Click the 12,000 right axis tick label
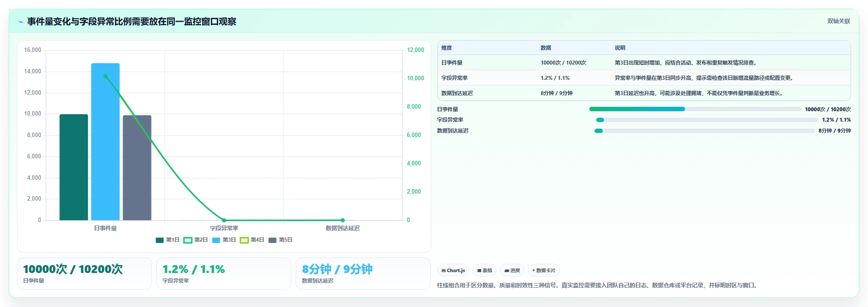 coord(415,50)
